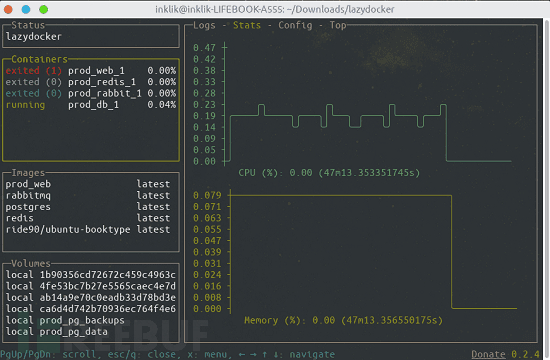Image resolution: width=550 pixels, height=360 pixels.
Task: Choose the prod_rabbit_1 container row
Action: click(x=90, y=93)
